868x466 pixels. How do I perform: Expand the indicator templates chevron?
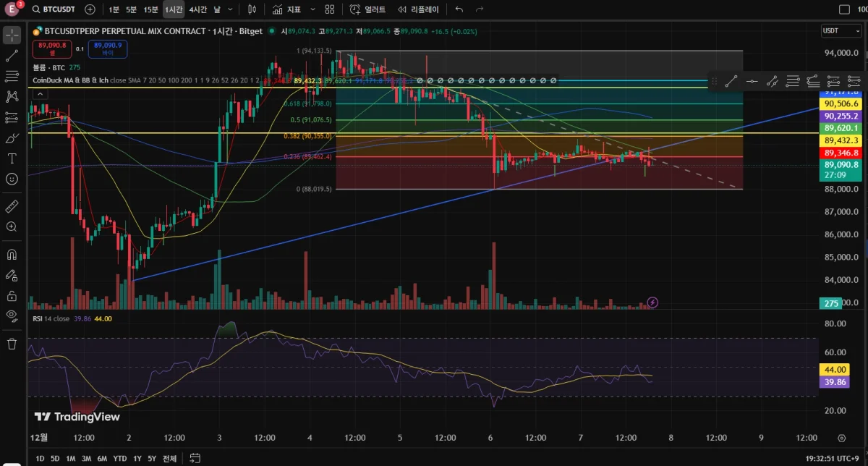[x=312, y=9]
